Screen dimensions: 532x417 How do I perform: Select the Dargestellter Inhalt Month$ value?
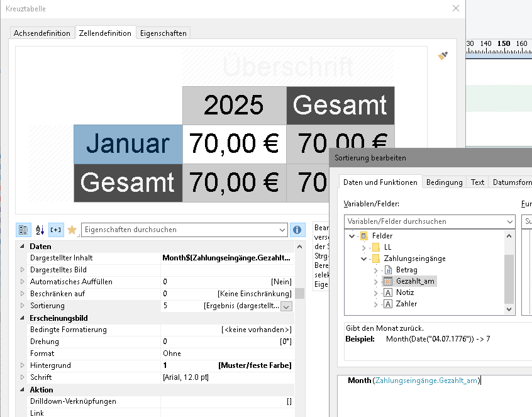pyautogui.click(x=226, y=258)
